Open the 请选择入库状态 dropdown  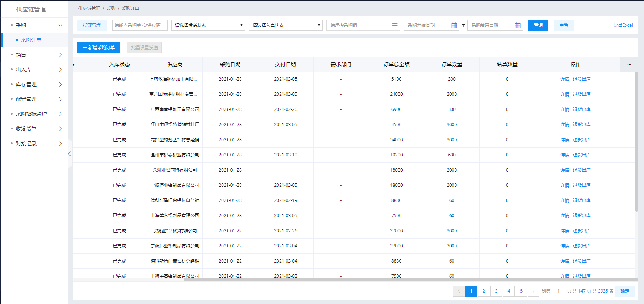[285, 25]
